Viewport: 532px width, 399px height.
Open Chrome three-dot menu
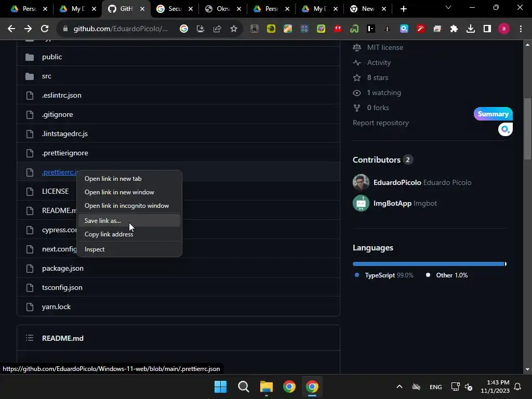pos(521,29)
